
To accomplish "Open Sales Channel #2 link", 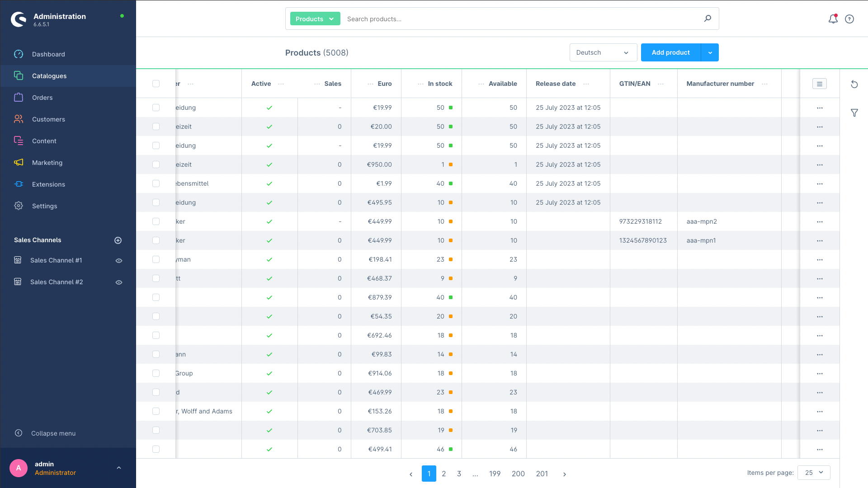I will [x=57, y=282].
